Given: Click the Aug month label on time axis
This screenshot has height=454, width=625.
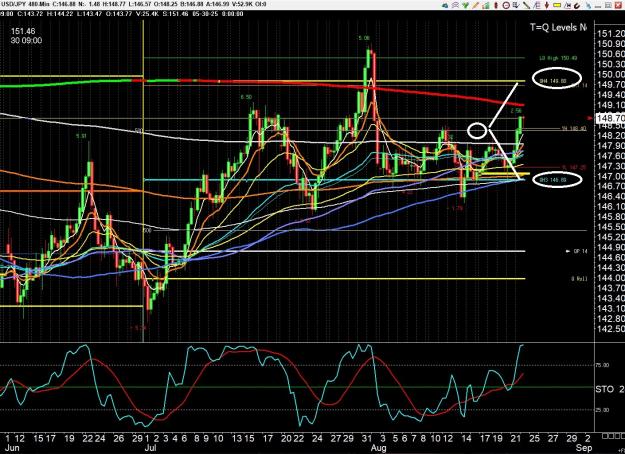Looking at the screenshot, I should pos(378,448).
